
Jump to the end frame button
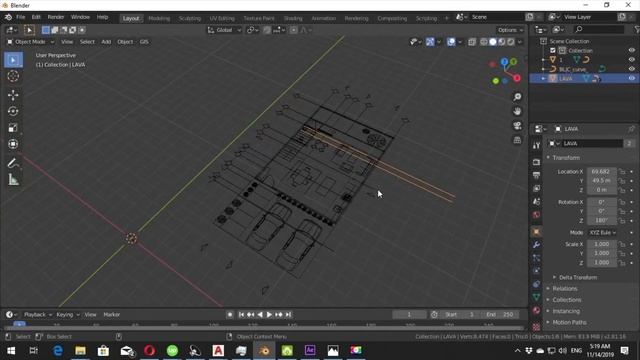tap(288, 315)
